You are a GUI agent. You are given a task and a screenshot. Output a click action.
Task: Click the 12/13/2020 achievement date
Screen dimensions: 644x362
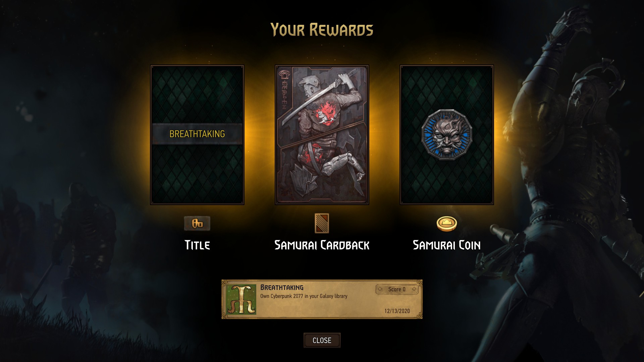coord(397,311)
